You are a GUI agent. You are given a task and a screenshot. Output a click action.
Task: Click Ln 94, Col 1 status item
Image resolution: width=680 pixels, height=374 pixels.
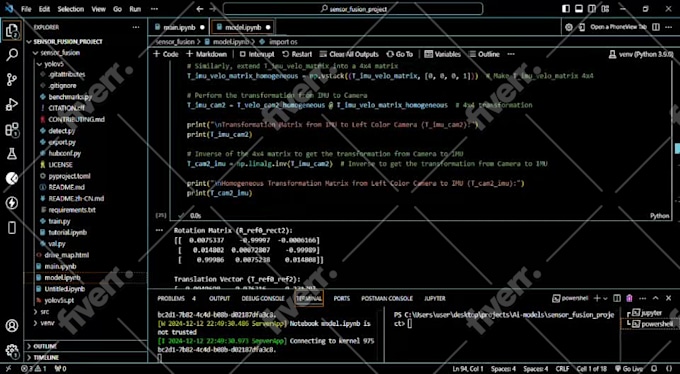(x=468, y=369)
